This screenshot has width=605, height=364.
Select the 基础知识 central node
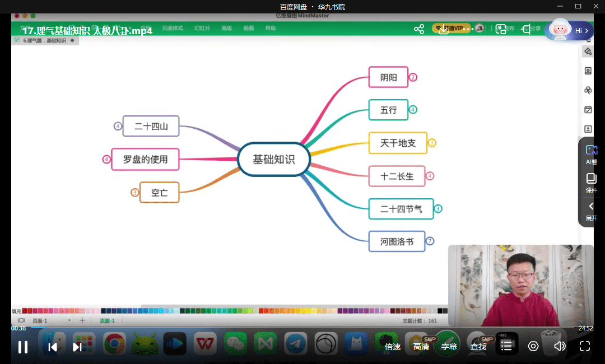coord(273,160)
